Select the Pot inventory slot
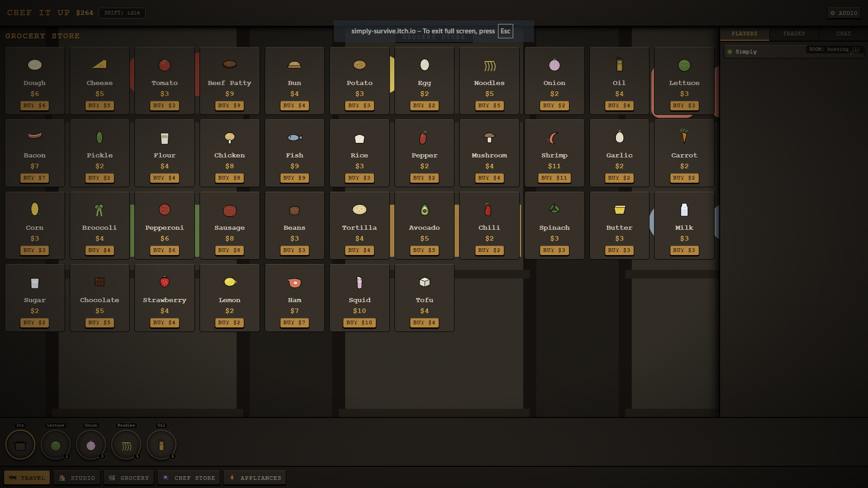Viewport: 868px width, 488px height. coord(20,445)
